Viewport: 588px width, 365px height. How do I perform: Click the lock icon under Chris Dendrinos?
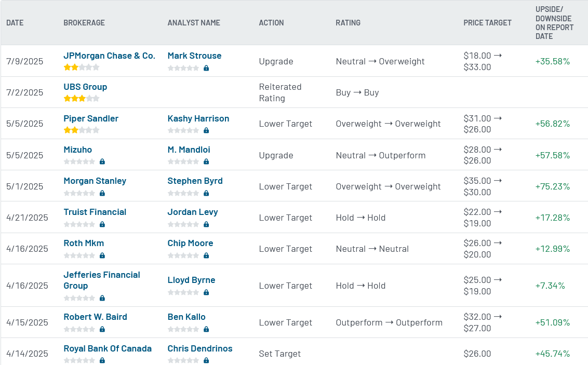(x=206, y=360)
